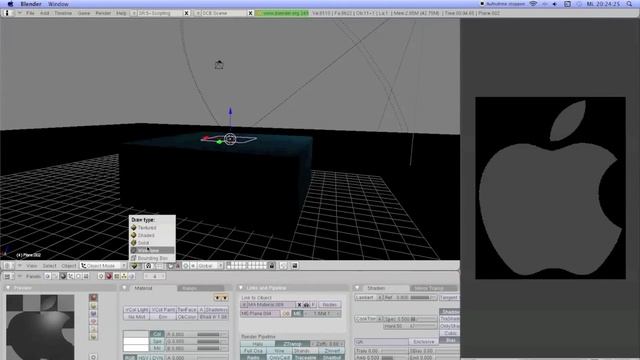Select the Lamp buttons sub-context icon
This screenshot has height=360, width=640.
pyautogui.click(x=101, y=276)
